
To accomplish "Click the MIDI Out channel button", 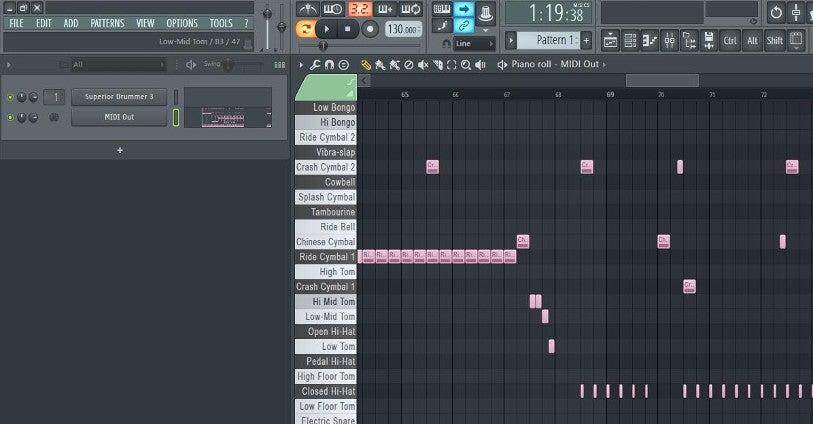I will click(119, 117).
